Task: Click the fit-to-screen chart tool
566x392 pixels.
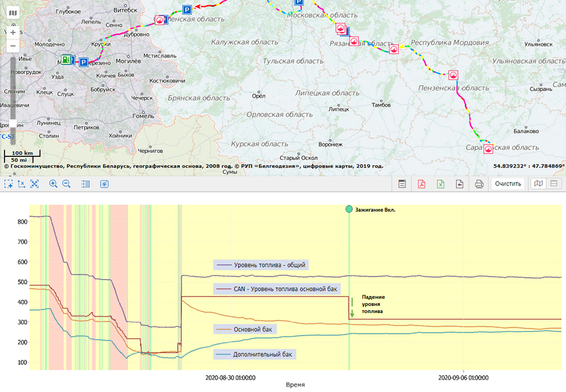Action: pos(35,184)
